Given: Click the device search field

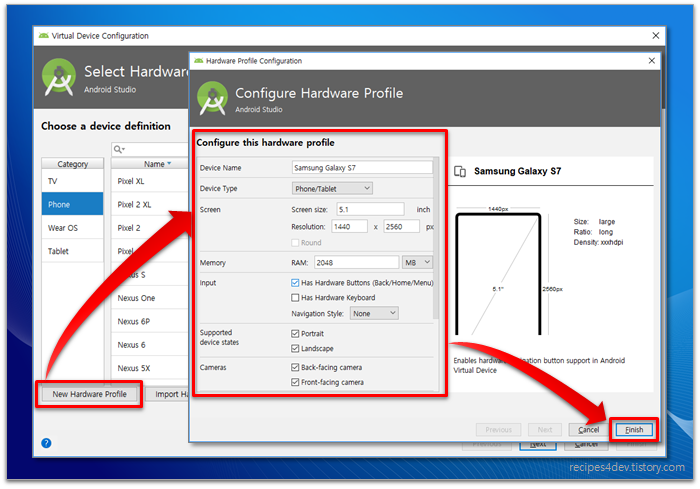Looking at the screenshot, I should point(150,149).
